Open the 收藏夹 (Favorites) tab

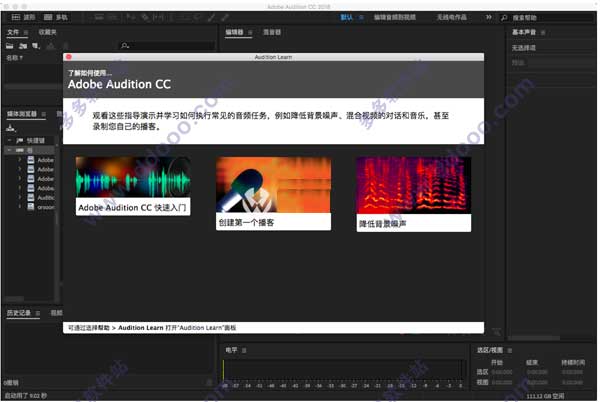[x=47, y=32]
